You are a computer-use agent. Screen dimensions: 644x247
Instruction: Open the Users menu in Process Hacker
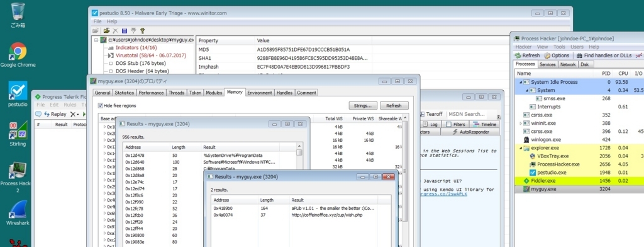(577, 47)
